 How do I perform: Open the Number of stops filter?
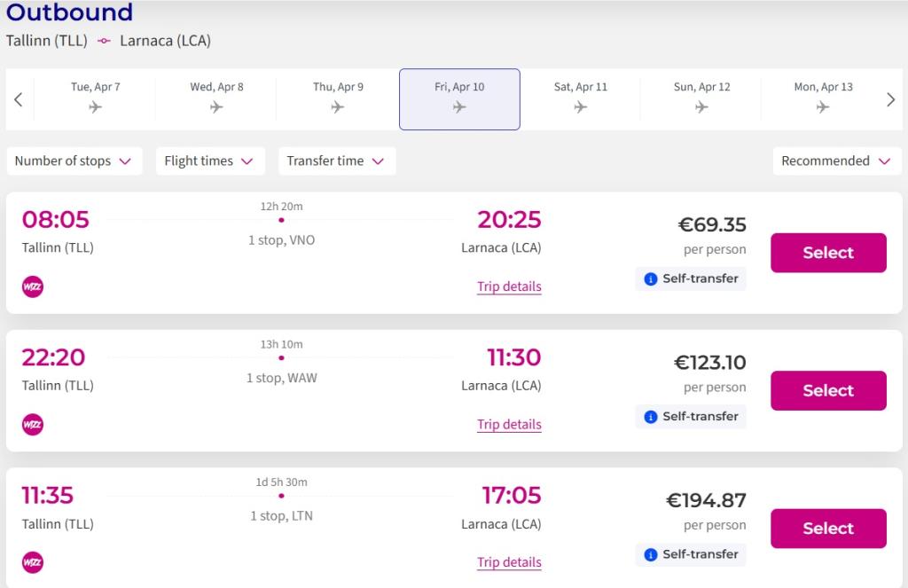coord(74,161)
